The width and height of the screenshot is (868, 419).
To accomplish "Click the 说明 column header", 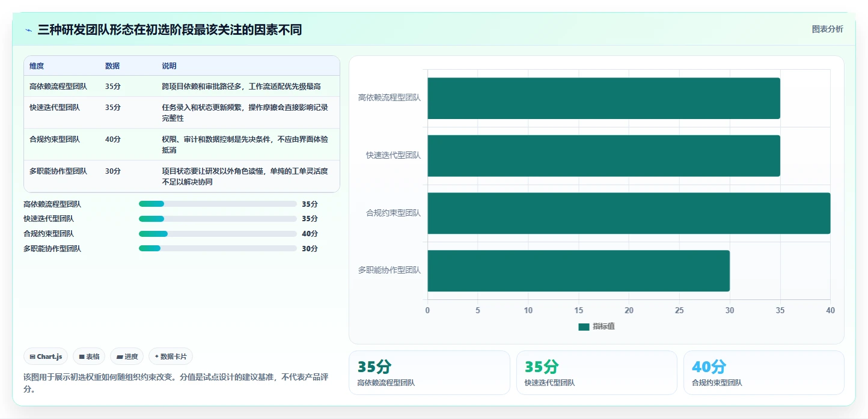I will point(169,66).
